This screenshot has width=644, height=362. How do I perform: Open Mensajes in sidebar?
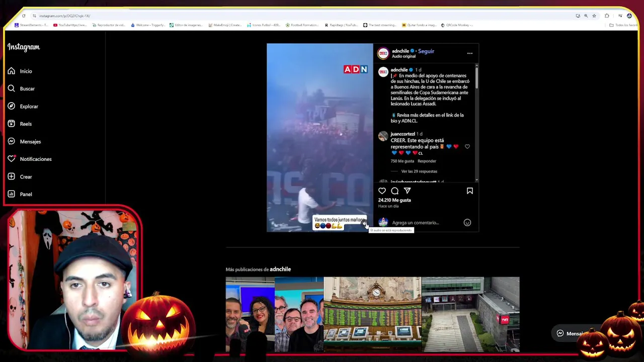pyautogui.click(x=24, y=141)
